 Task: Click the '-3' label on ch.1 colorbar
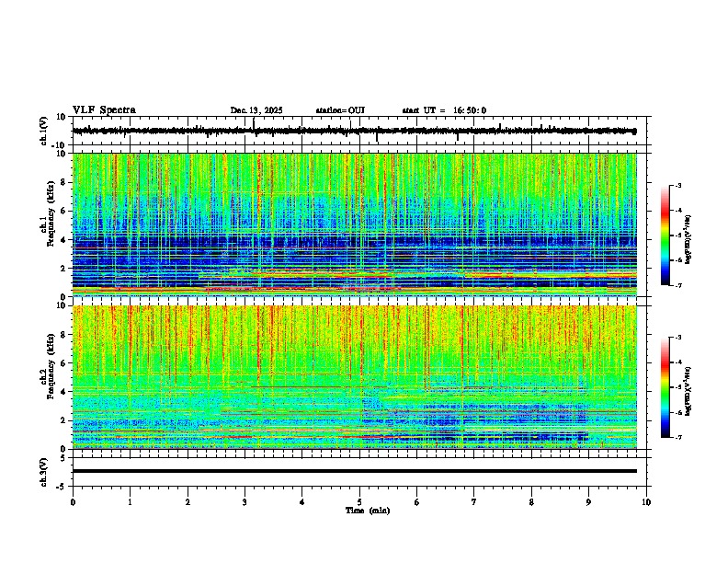[x=678, y=185]
